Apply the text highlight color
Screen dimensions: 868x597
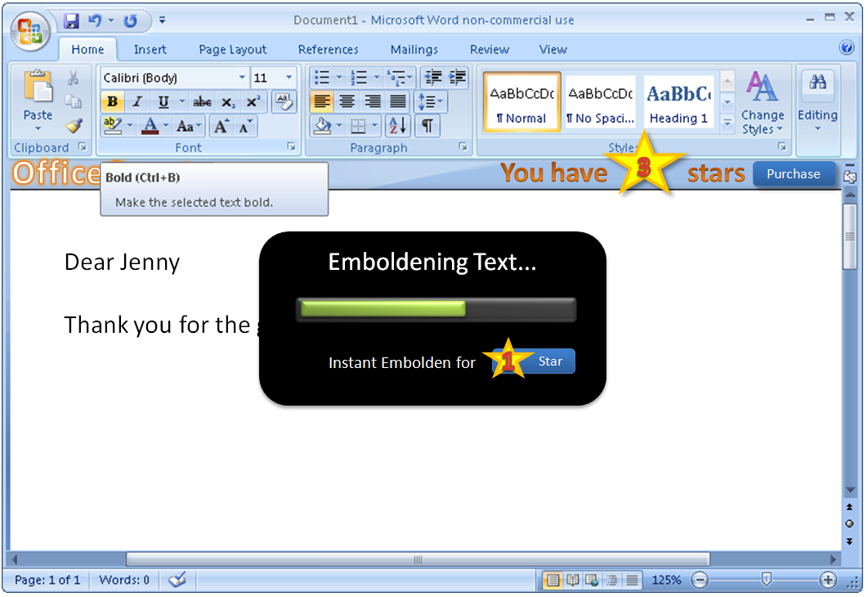click(x=112, y=126)
